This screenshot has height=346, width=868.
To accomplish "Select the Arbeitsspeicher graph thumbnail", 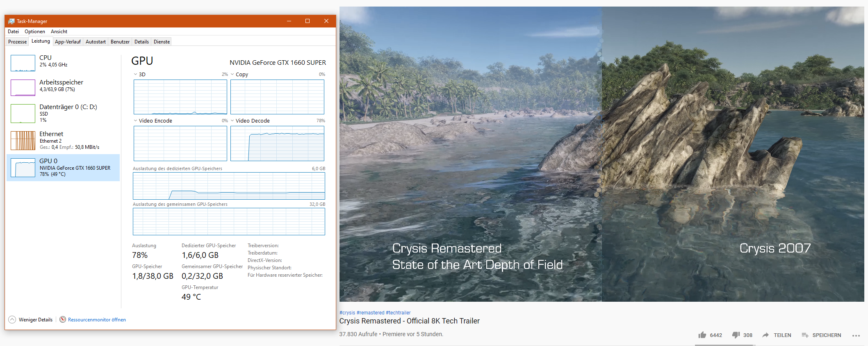I will [x=23, y=88].
